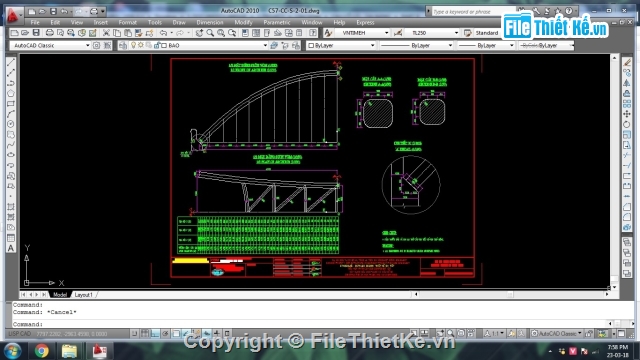Activate the Multiline Text tool
The height and width of the screenshot is (360, 640).
[x=11, y=248]
